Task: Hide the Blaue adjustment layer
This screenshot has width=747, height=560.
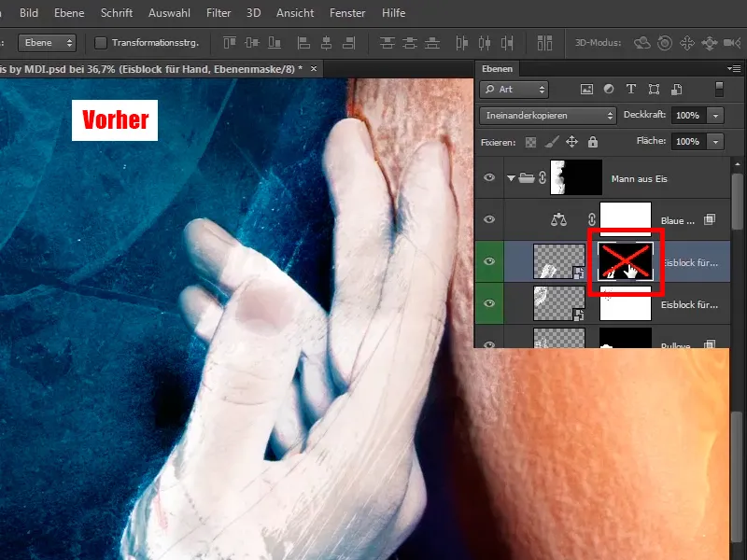Action: (489, 219)
